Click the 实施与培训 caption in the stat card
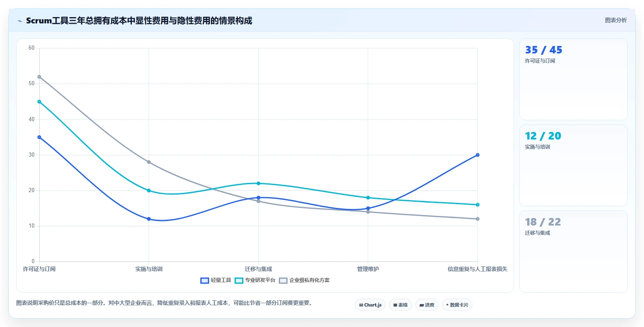644x327 pixels. click(x=538, y=147)
